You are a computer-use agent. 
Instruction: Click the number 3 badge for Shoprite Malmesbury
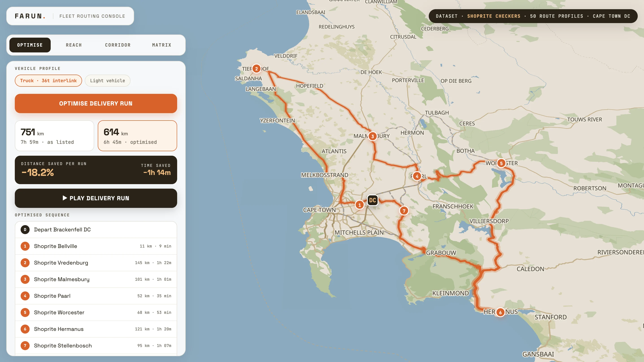point(25,279)
